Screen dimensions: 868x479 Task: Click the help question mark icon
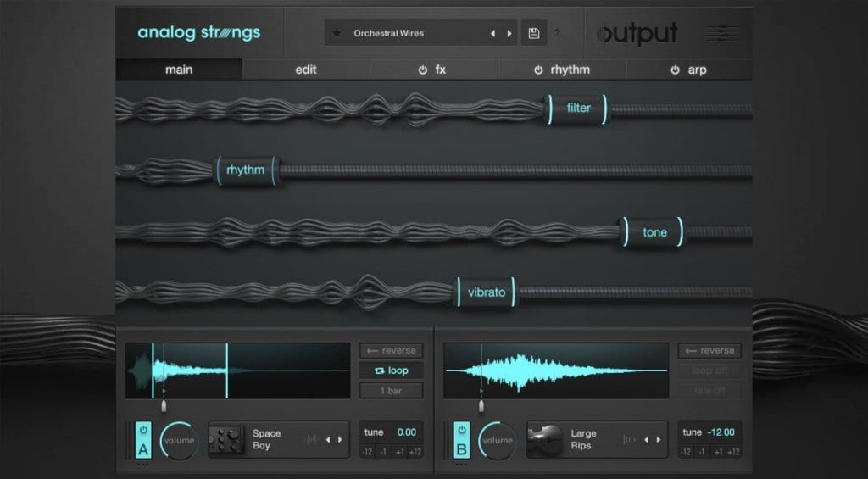(557, 34)
